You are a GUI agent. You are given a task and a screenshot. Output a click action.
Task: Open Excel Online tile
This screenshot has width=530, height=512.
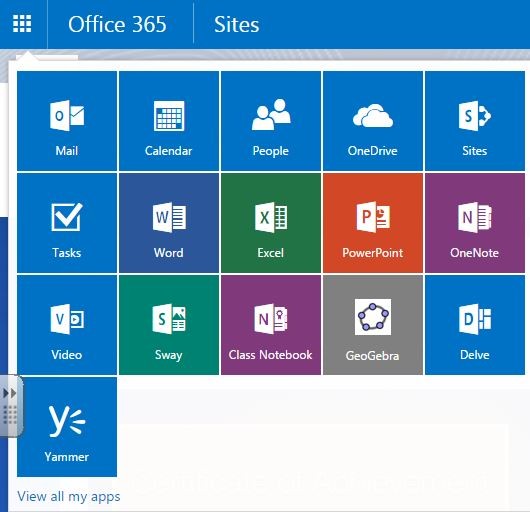pyautogui.click(x=271, y=223)
